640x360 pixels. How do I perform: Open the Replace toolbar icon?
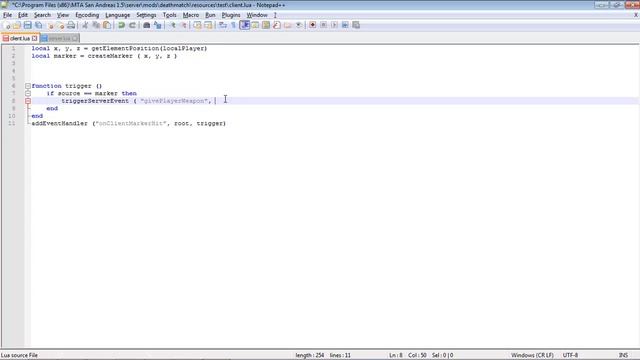158,25
